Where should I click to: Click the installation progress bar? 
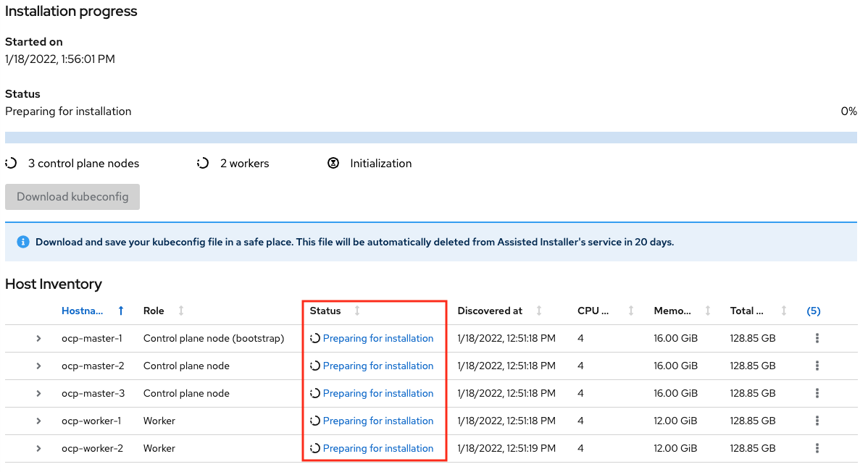pos(430,138)
